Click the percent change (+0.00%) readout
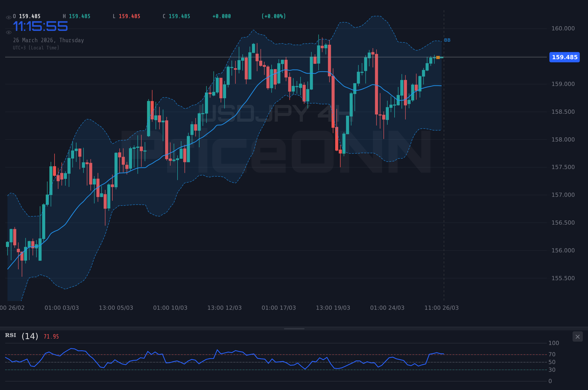The width and height of the screenshot is (588, 390). pos(274,16)
